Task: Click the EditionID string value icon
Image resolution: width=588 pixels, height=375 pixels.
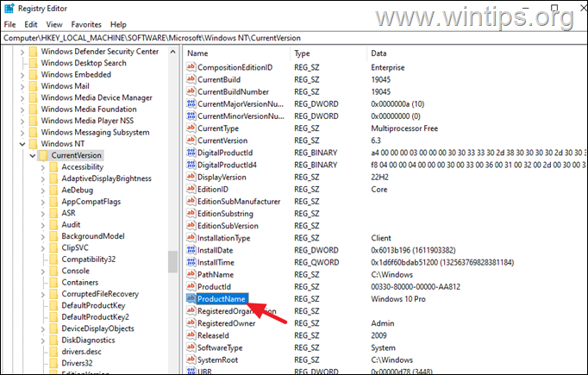Action: tap(191, 189)
